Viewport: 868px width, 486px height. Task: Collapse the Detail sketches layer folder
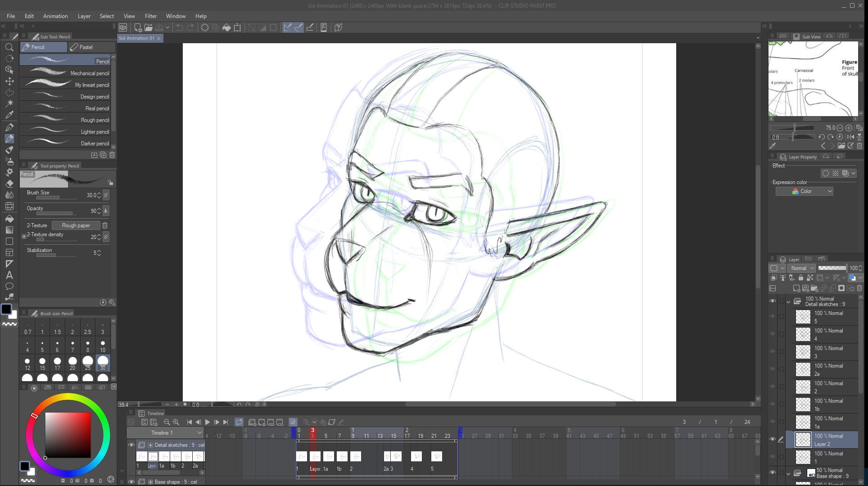pos(789,302)
